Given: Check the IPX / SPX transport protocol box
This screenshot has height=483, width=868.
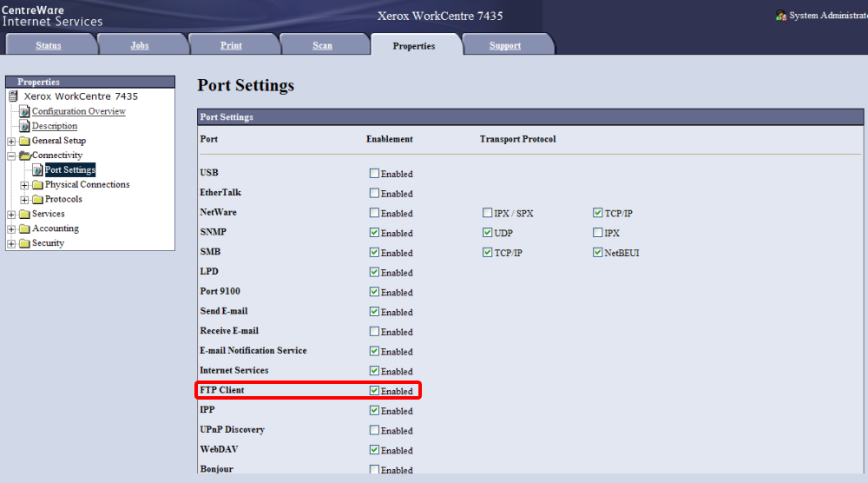Looking at the screenshot, I should [x=488, y=213].
